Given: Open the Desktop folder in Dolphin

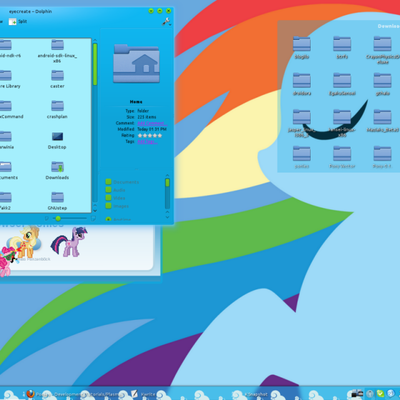Looking at the screenshot, I should (57, 140).
